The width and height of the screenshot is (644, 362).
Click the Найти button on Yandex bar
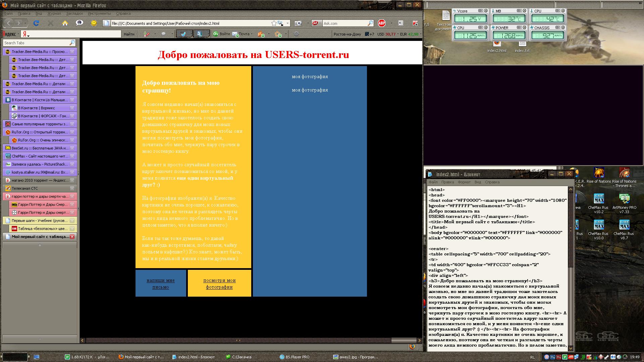coord(129,34)
